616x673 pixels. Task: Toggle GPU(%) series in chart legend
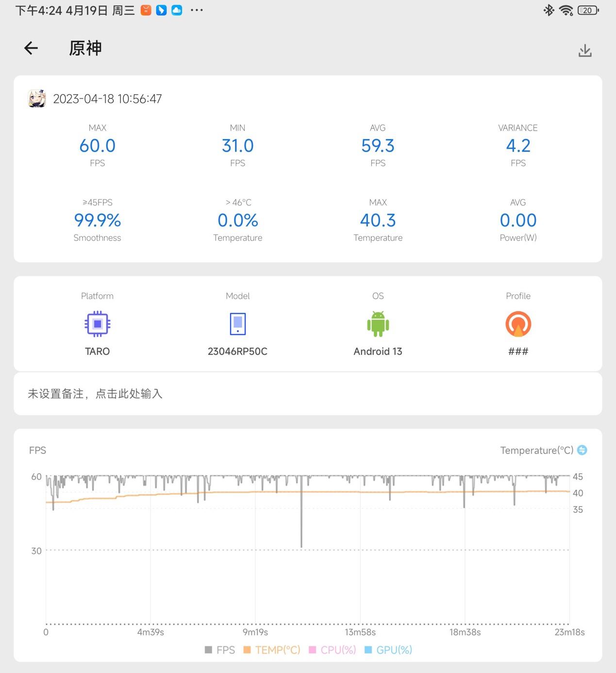pos(388,650)
